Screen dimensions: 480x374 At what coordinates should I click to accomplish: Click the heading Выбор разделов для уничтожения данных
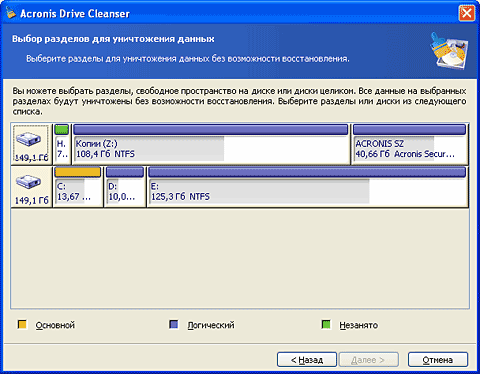113,39
